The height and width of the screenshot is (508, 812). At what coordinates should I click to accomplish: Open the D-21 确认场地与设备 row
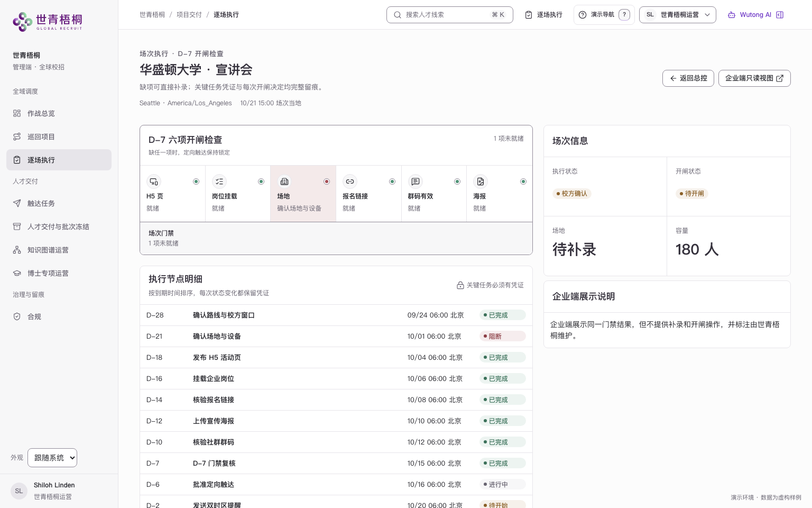click(336, 337)
